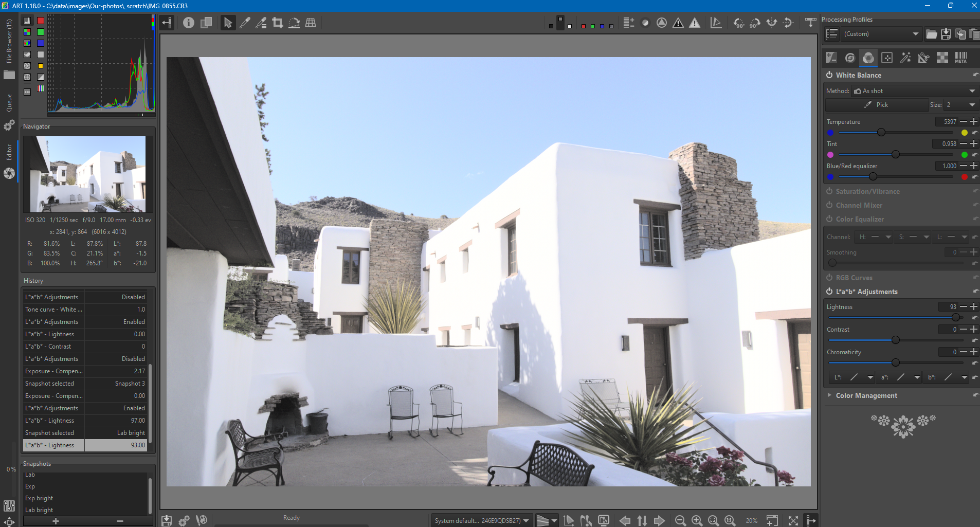Open the white balance Method dropdown
Image resolution: width=980 pixels, height=527 pixels.
tap(914, 91)
